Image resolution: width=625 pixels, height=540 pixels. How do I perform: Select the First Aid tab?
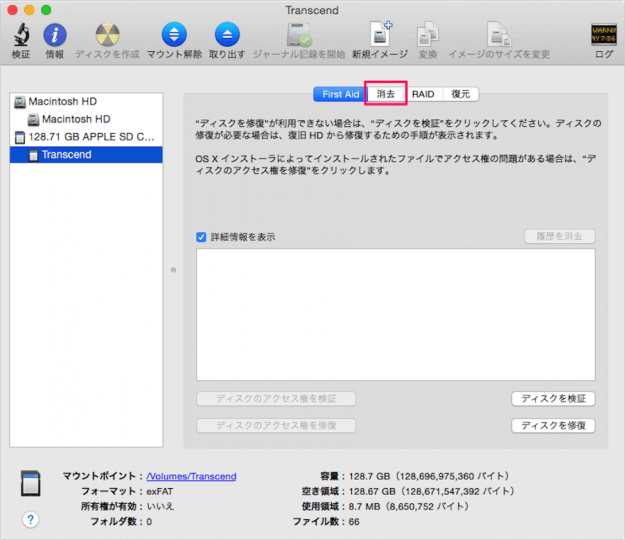point(340,94)
